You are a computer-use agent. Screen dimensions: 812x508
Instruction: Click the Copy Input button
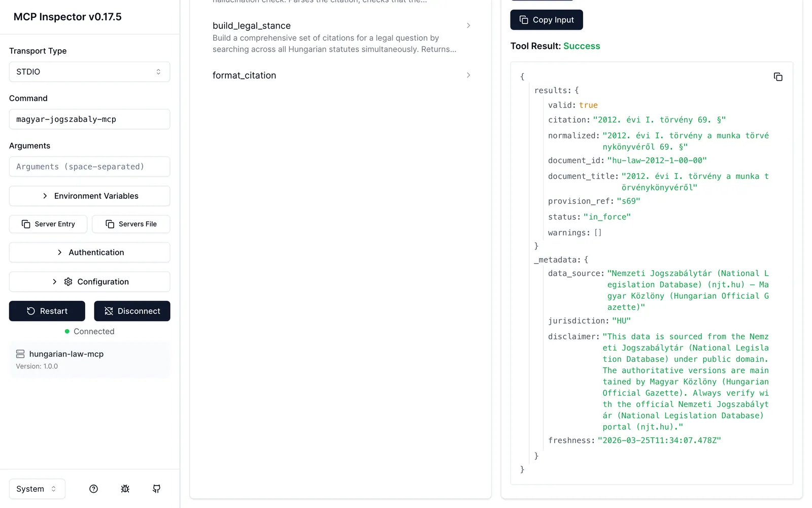pos(547,20)
